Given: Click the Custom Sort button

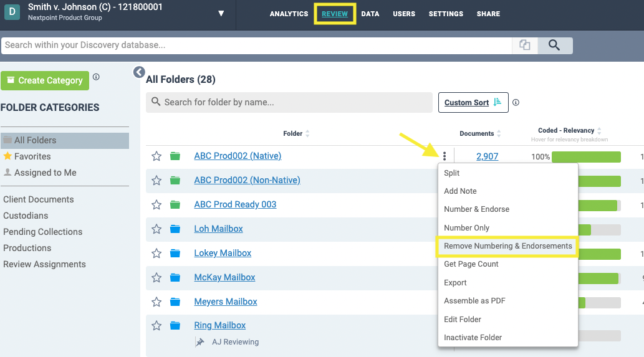Looking at the screenshot, I should 473,103.
